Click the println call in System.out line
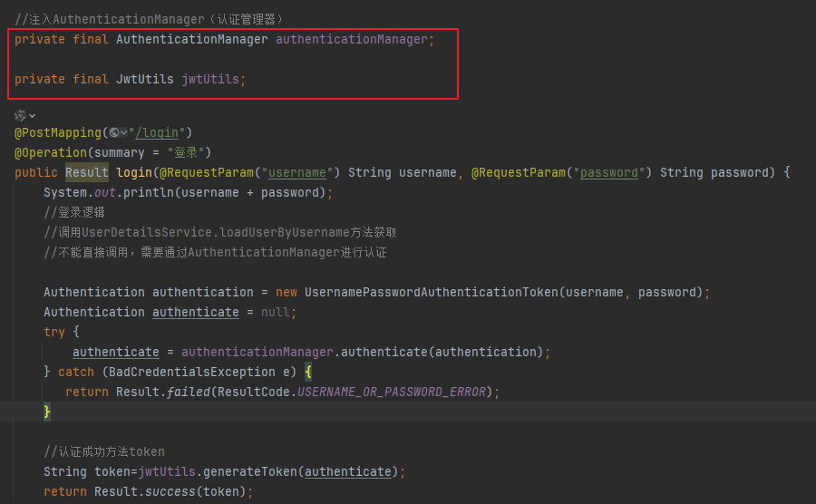This screenshot has width=816, height=504. pos(149,192)
